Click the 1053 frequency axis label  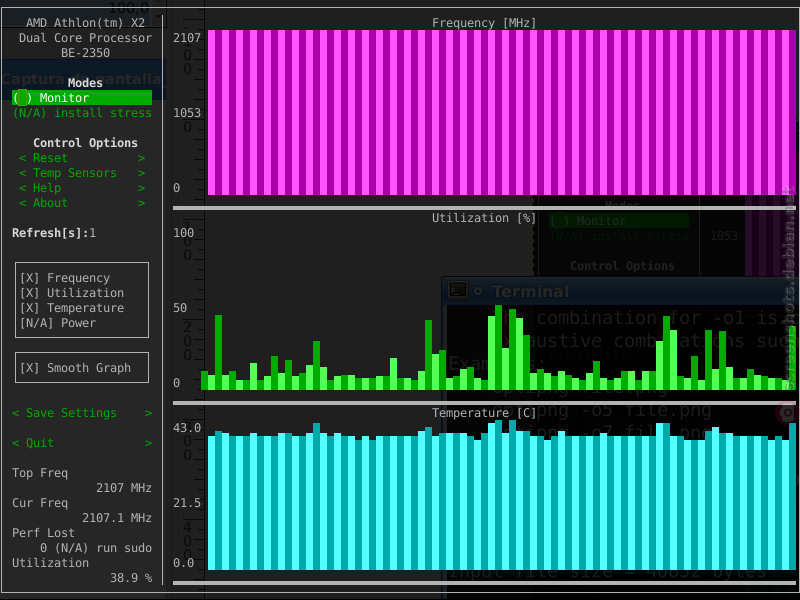pos(187,113)
